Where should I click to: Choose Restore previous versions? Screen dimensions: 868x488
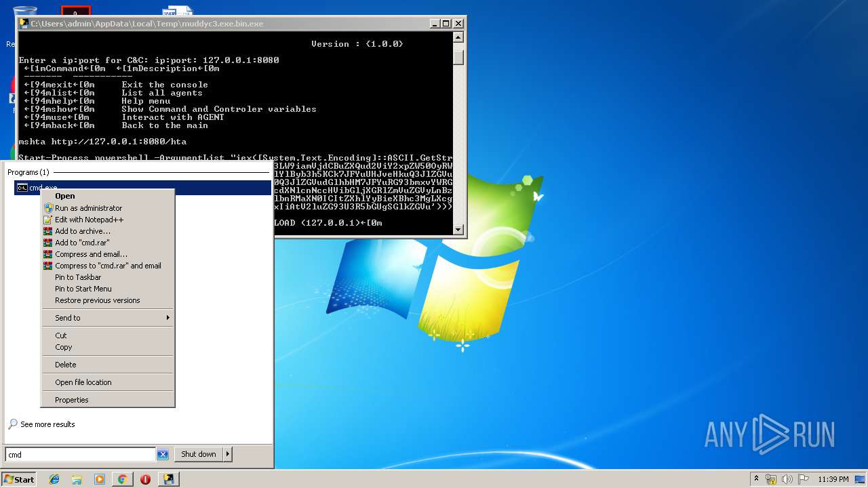[108, 300]
